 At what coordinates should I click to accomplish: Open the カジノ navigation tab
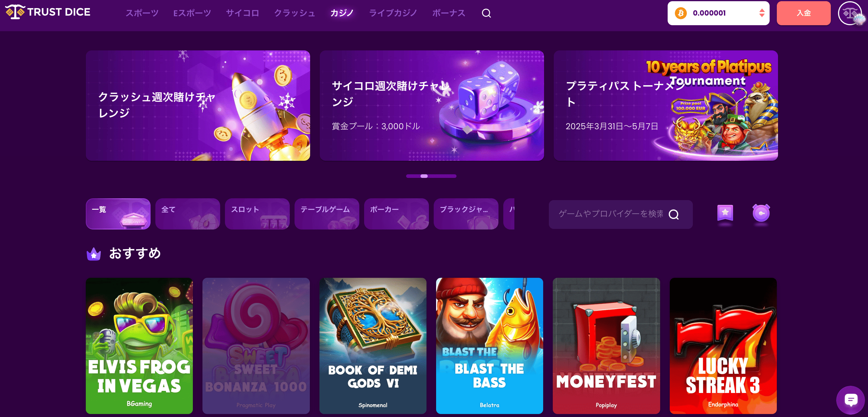pyautogui.click(x=342, y=13)
